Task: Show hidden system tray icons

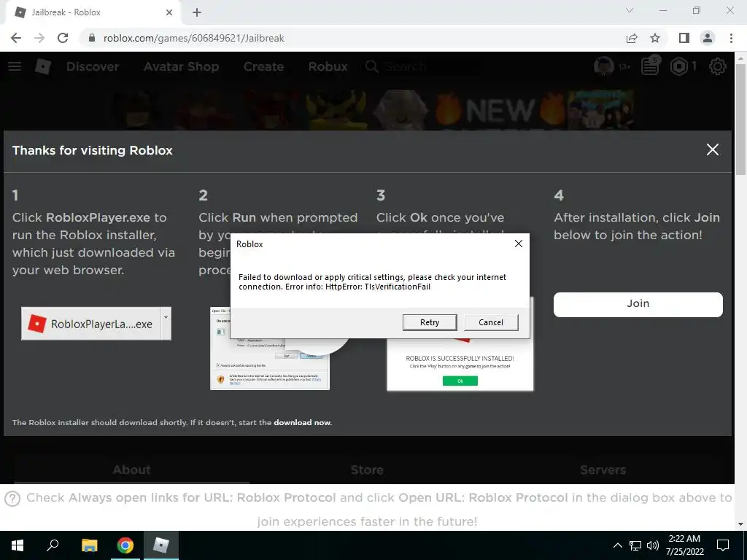Action: (617, 545)
